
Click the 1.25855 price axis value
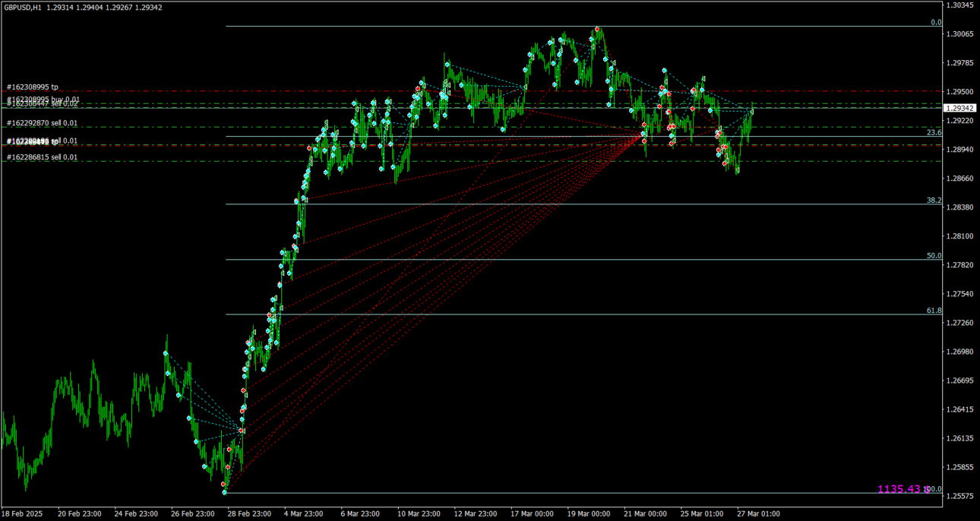pyautogui.click(x=960, y=467)
